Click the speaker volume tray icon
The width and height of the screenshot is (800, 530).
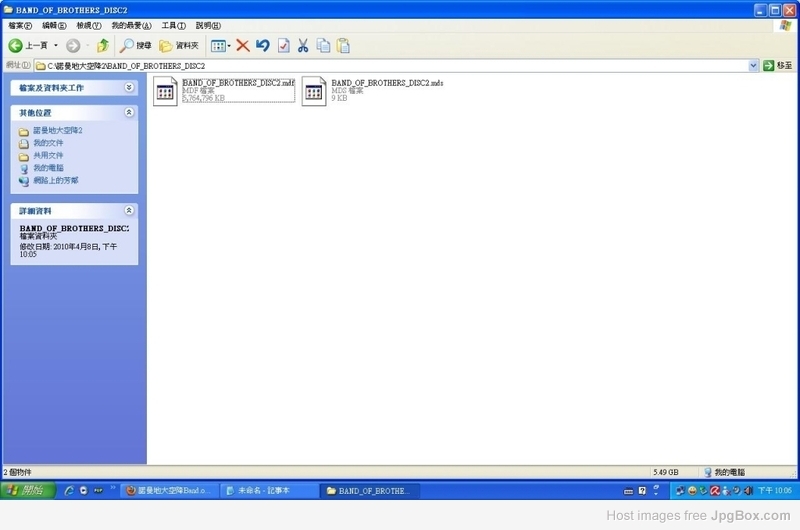[x=748, y=491]
